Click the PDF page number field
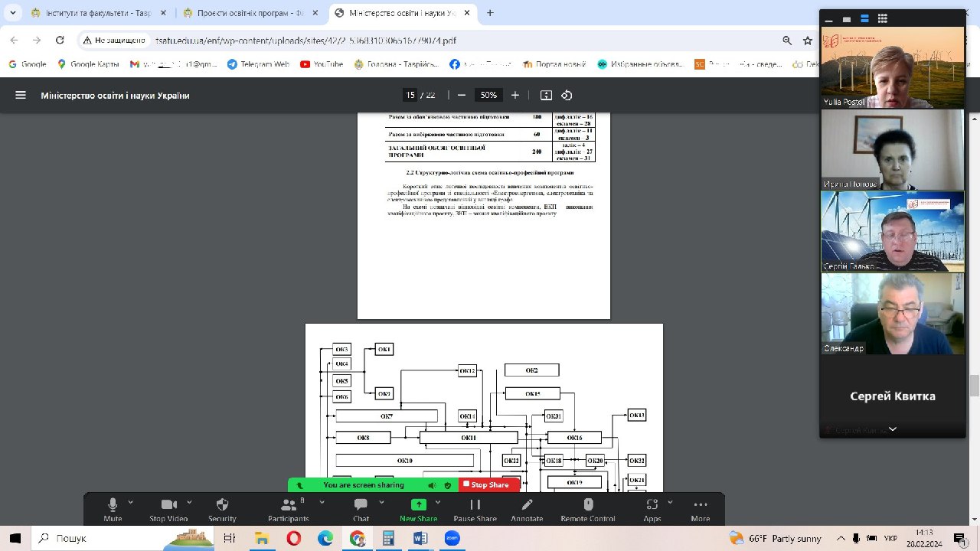Screen dimensions: 980x551 click(x=410, y=95)
